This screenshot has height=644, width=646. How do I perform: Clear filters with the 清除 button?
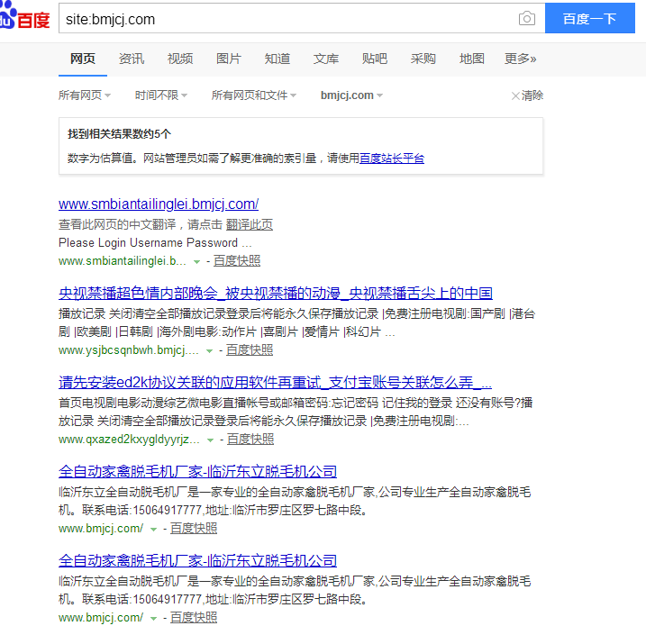coord(527,95)
